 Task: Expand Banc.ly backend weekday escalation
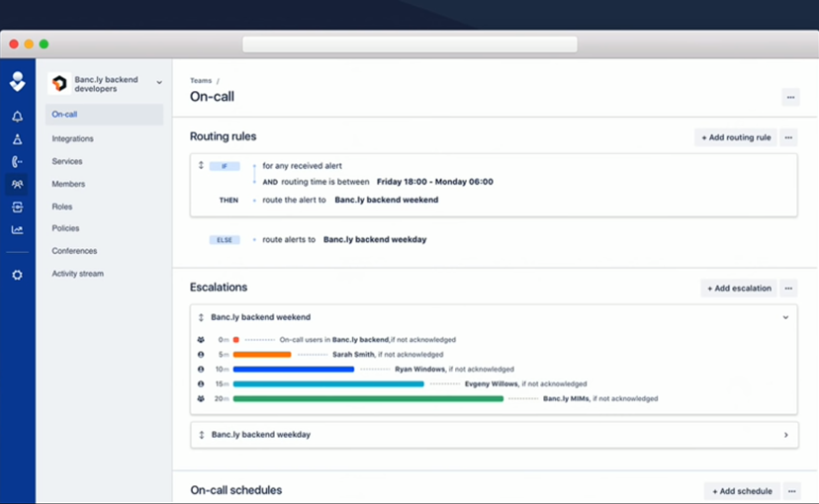coord(786,435)
